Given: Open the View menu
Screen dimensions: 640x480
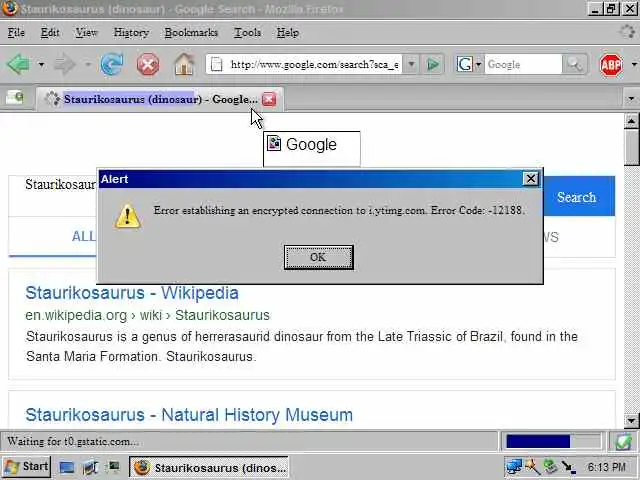Looking at the screenshot, I should (x=86, y=32).
